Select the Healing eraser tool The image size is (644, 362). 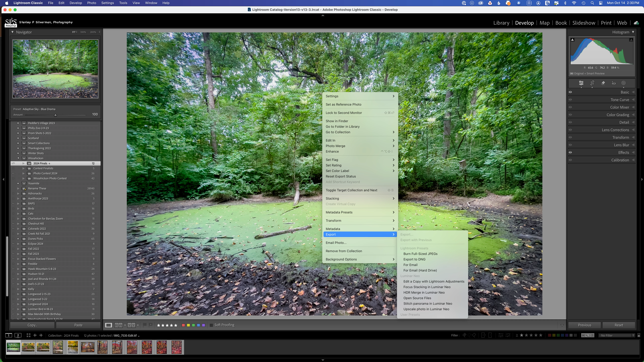pos(603,83)
